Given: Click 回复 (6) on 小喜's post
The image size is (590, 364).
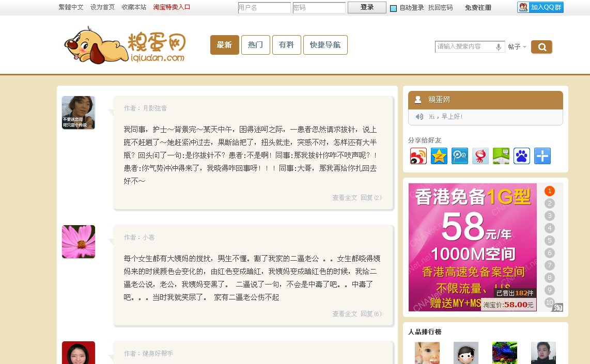Looking at the screenshot, I should (371, 314).
